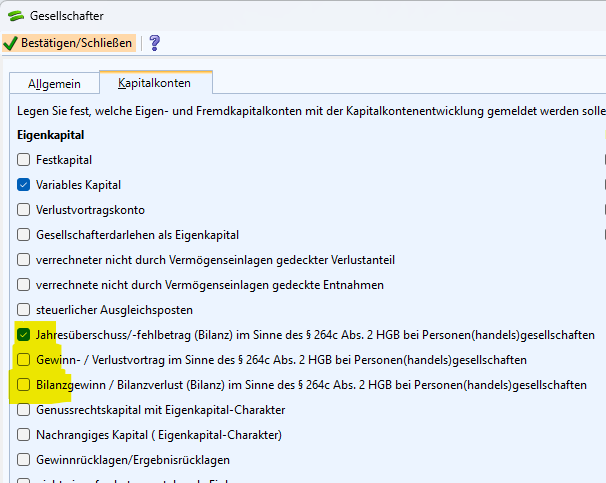Screen dimensions: 606x483
Task: Tick the Bilanzgewinn / Bilanzverlust checkbox
Action: [24, 385]
